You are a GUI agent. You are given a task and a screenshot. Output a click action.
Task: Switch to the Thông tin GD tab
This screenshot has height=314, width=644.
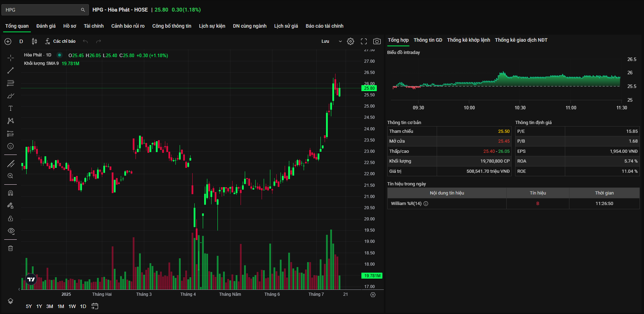428,40
